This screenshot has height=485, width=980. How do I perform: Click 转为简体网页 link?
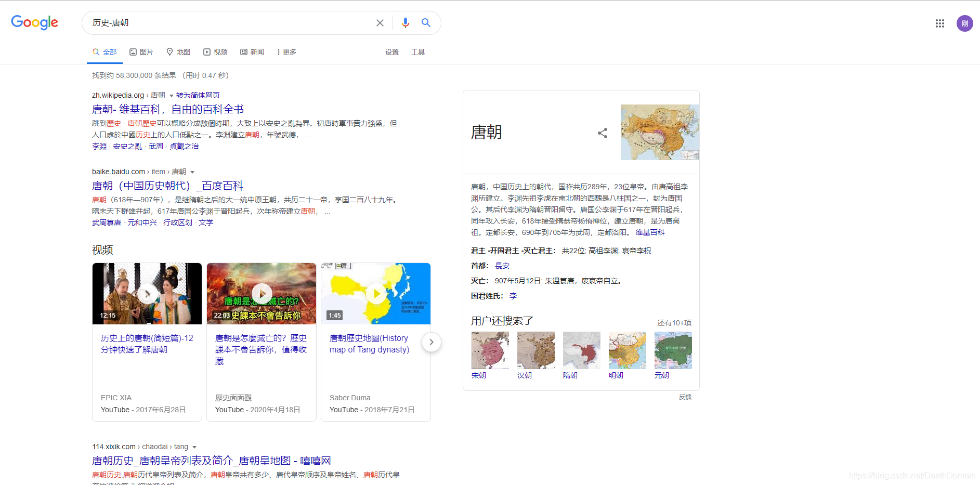(x=198, y=95)
